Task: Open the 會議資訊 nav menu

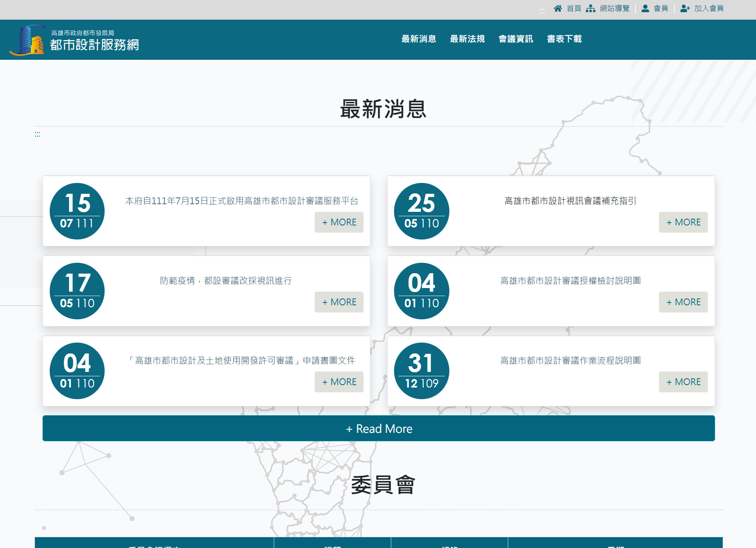Action: pyautogui.click(x=515, y=39)
